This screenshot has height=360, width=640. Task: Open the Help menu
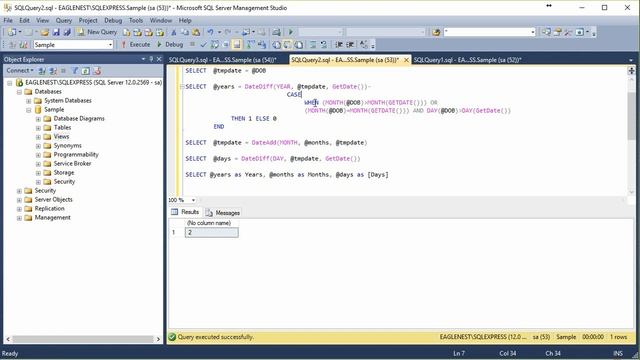(185, 20)
